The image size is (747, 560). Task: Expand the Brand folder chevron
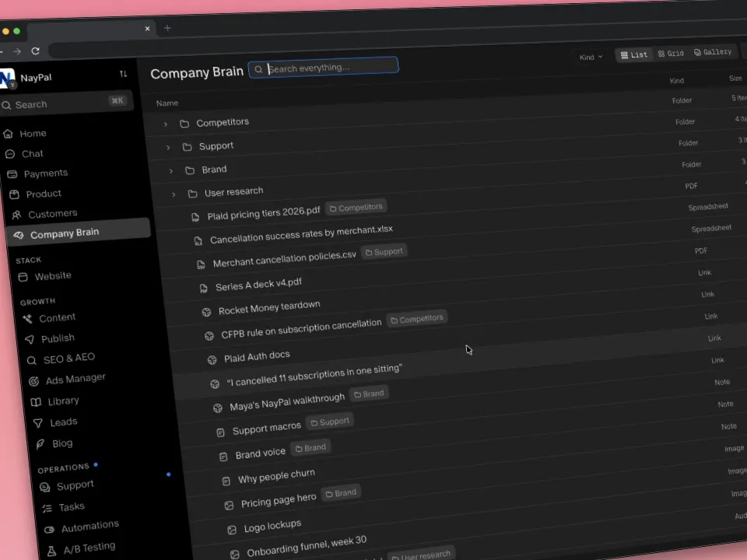pos(171,171)
